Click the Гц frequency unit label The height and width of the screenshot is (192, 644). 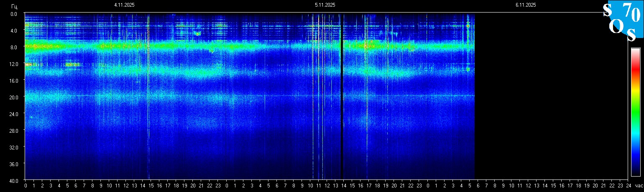14,6
